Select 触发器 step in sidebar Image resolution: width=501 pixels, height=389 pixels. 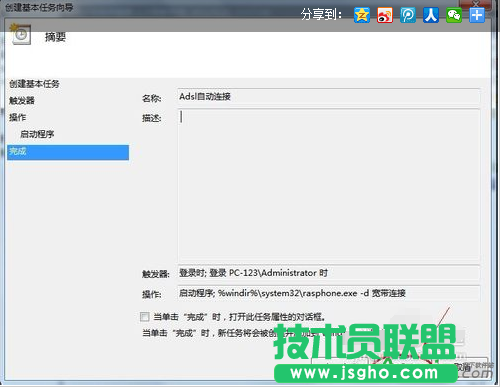[22, 100]
